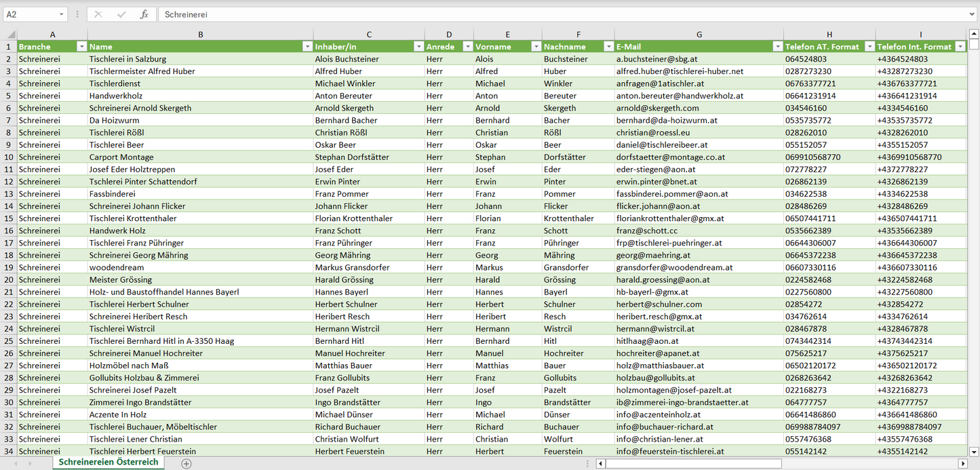Expand the Name Box dropdown arrow
Image resolution: width=980 pixels, height=470 pixels.
point(62,14)
